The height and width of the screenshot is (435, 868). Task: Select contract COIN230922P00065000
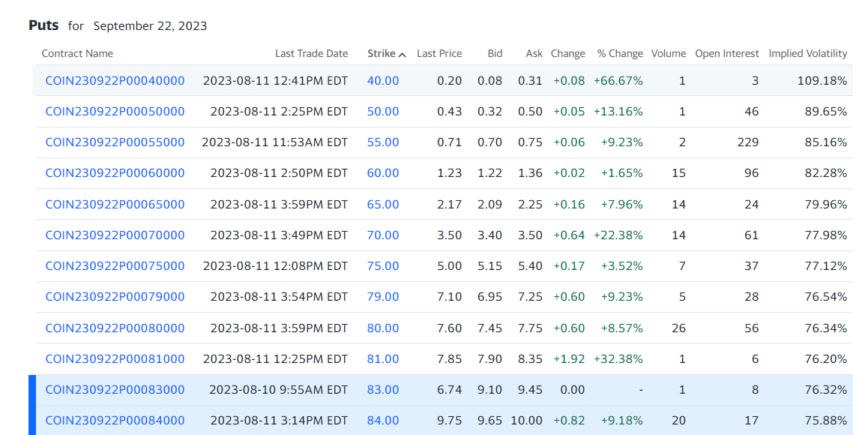pyautogui.click(x=115, y=204)
